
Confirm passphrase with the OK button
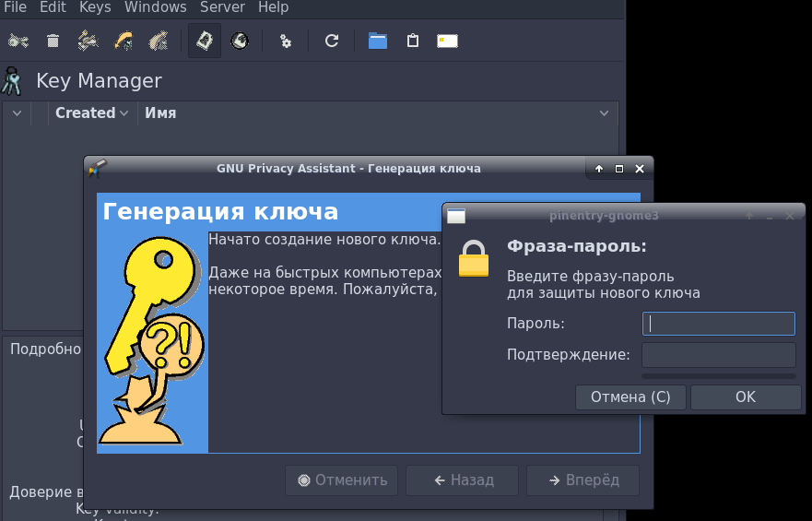[746, 397]
